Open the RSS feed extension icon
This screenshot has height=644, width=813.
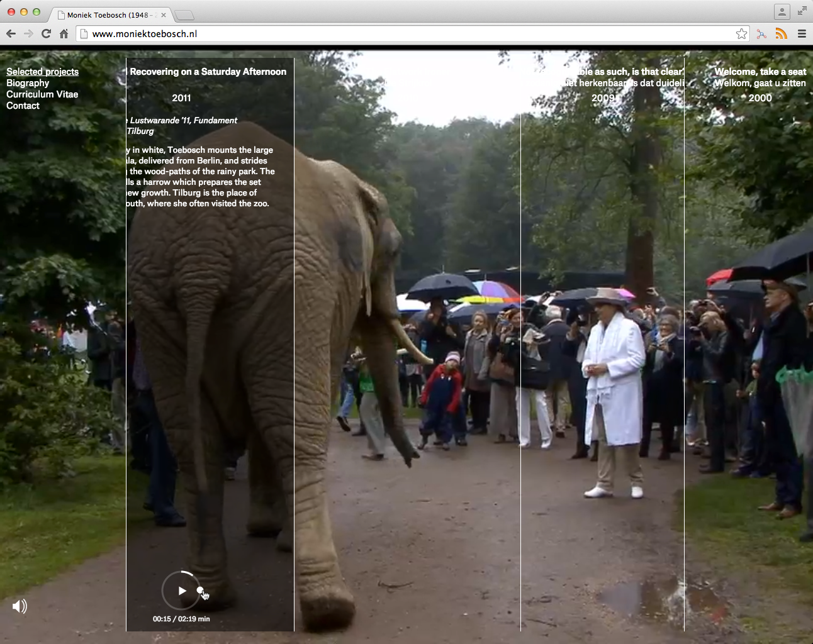pos(781,34)
